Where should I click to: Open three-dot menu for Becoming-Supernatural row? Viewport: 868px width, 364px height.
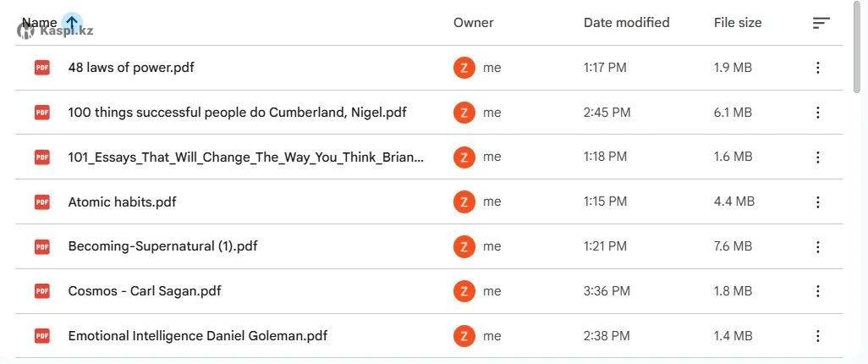[817, 247]
